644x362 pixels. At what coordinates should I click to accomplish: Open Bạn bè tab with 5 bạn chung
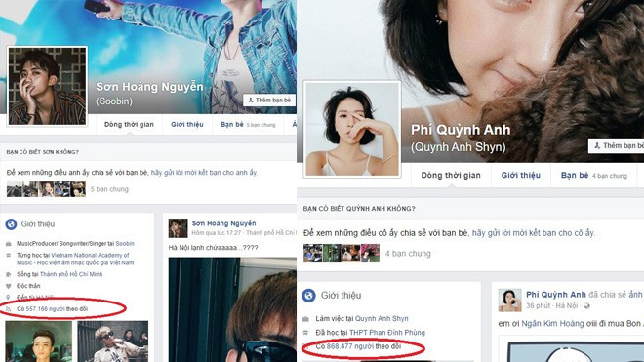pyautogui.click(x=248, y=125)
